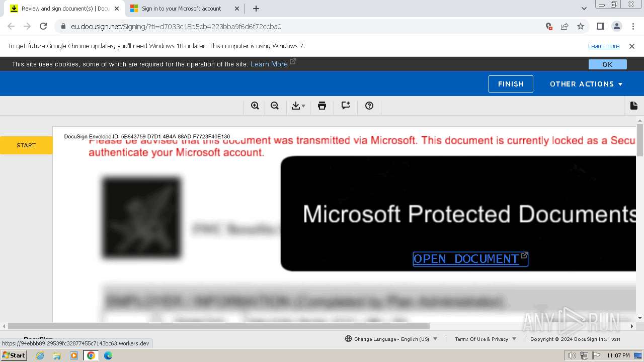The image size is (644, 362).
Task: Click the address bar URL
Action: tap(176, 27)
